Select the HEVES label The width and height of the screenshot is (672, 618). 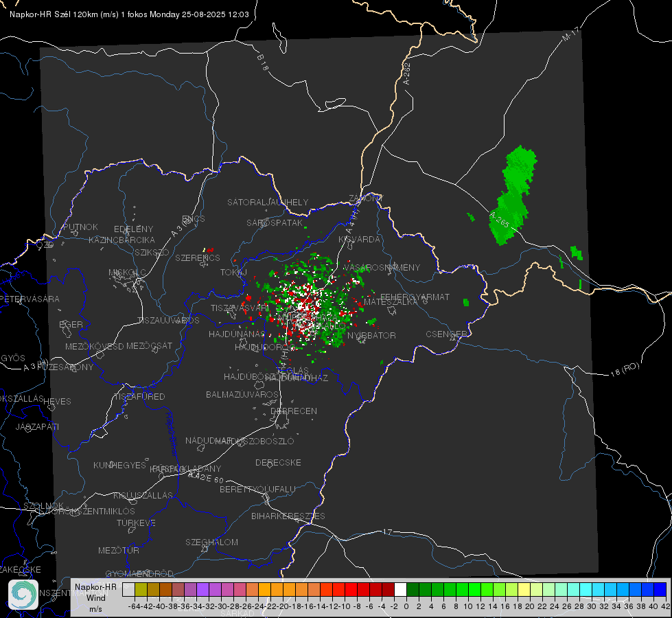58,402
